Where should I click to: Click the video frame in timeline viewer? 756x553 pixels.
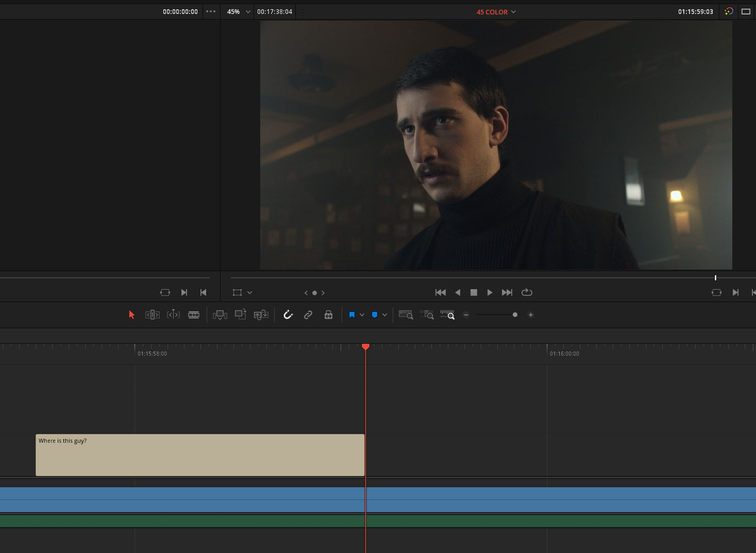pos(496,145)
